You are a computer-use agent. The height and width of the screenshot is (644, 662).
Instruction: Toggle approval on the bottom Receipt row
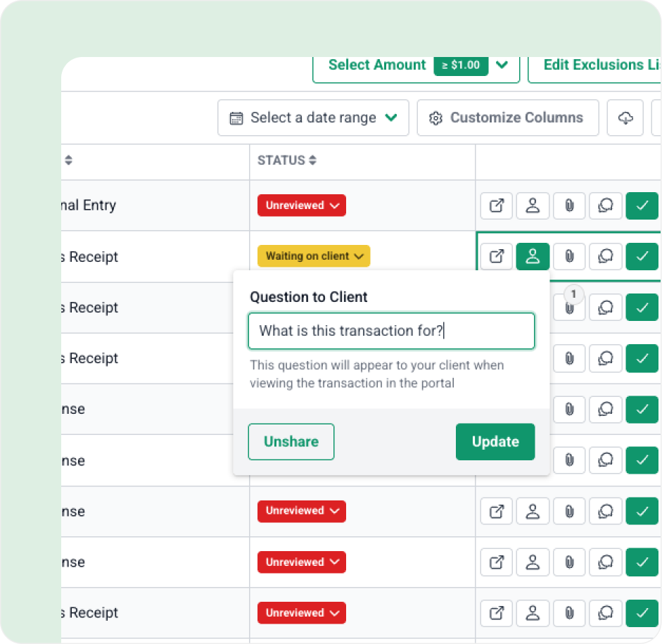coord(642,613)
